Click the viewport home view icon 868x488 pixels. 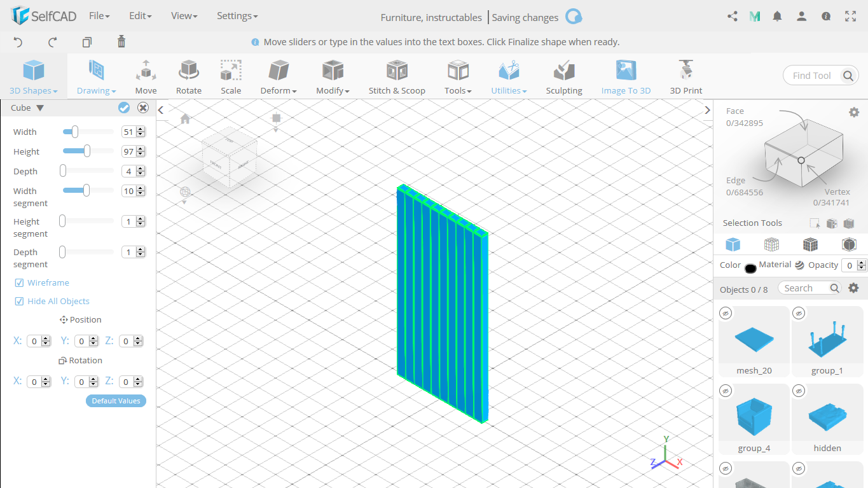point(185,119)
